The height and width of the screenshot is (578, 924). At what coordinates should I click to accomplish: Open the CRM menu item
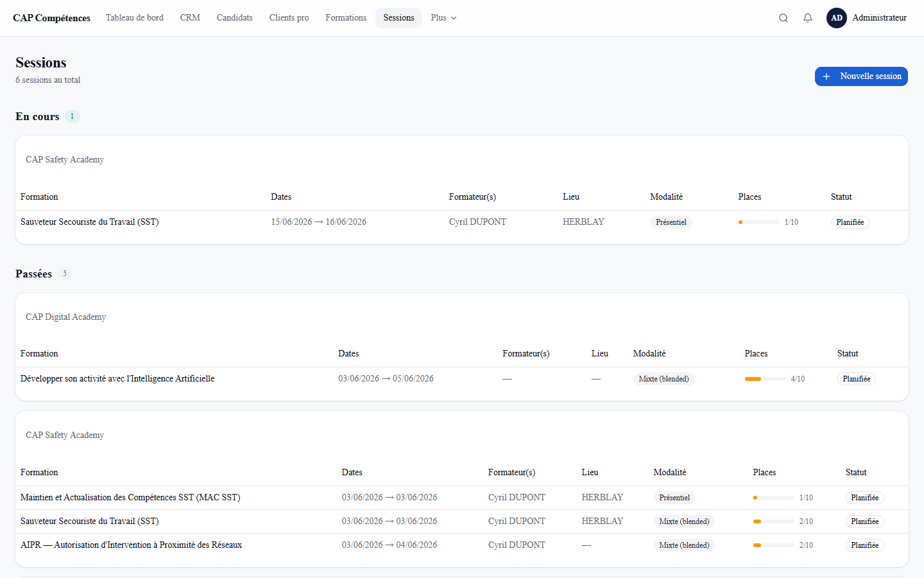point(190,18)
